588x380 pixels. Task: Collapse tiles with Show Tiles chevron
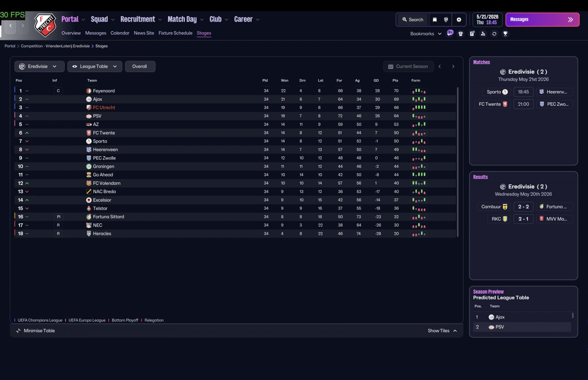455,331
